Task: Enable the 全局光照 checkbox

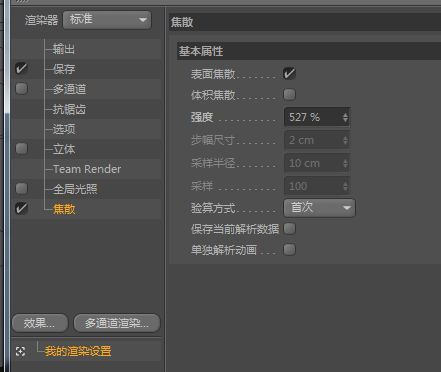Action: (21, 188)
